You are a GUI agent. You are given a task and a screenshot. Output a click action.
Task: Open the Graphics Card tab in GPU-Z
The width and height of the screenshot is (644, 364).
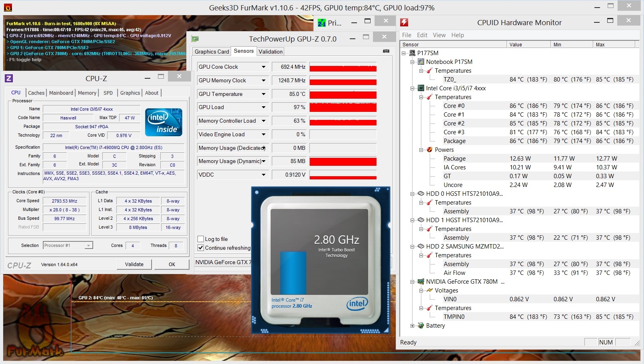coord(212,52)
